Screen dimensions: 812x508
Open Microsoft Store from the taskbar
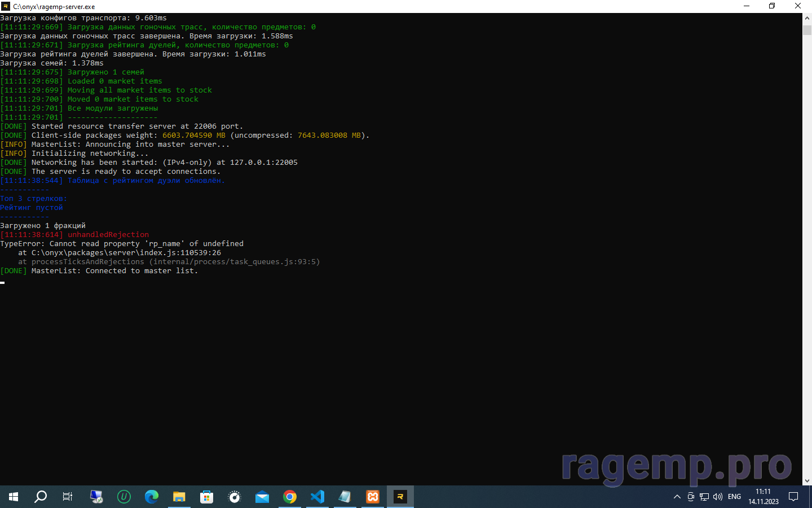[207, 497]
